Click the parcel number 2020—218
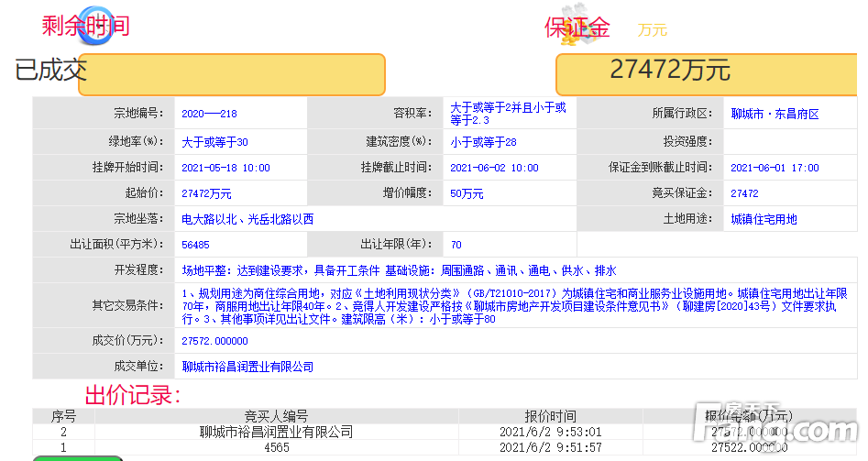Screen dimensions: 868x461 point(209,115)
